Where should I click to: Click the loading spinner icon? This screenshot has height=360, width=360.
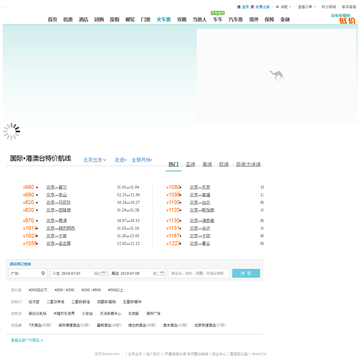[12, 131]
